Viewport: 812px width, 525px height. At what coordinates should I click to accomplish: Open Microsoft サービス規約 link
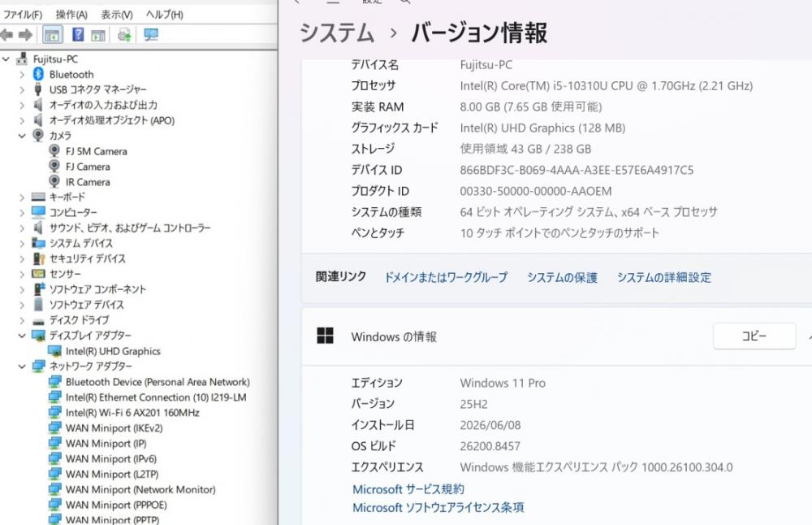tap(408, 489)
